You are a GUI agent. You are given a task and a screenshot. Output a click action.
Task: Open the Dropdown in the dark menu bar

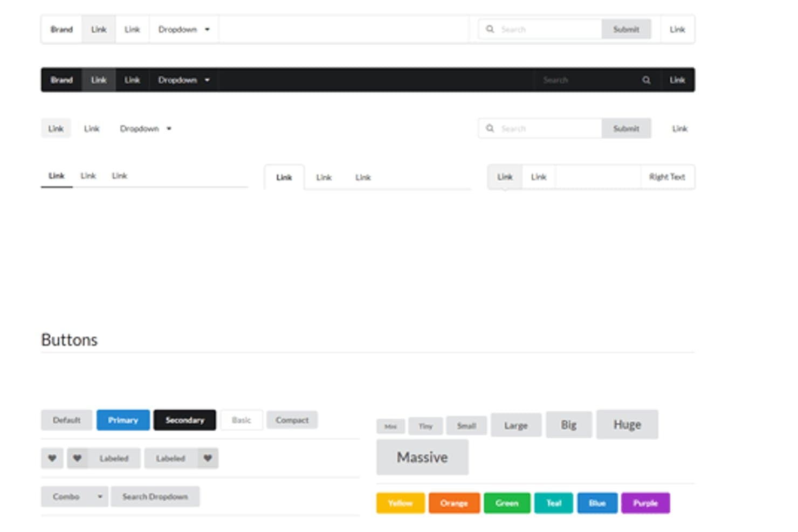click(x=184, y=80)
